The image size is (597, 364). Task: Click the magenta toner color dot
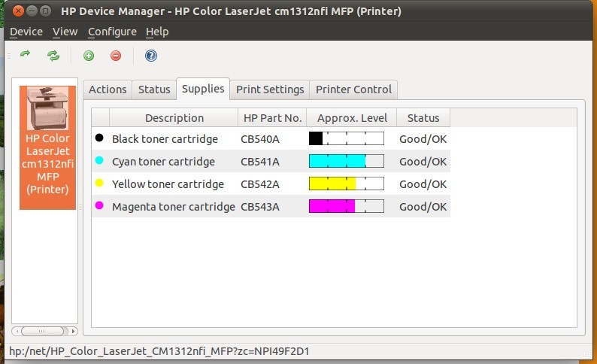[99, 205]
